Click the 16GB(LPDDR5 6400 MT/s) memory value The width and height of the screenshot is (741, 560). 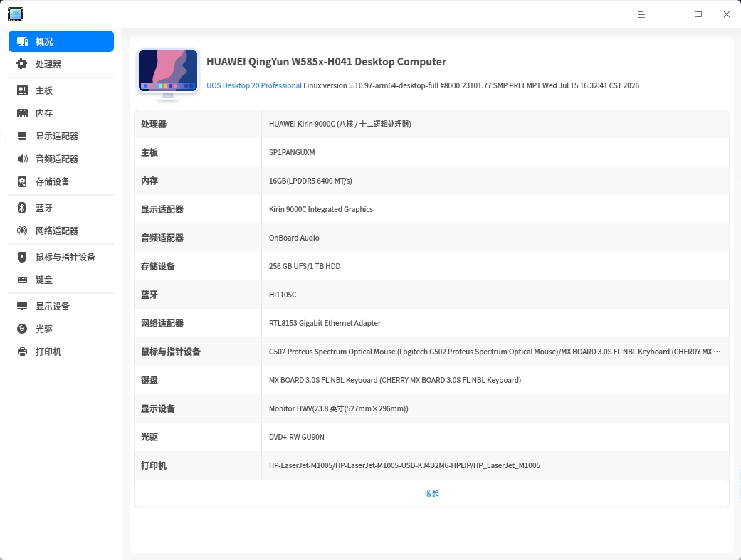point(310,181)
